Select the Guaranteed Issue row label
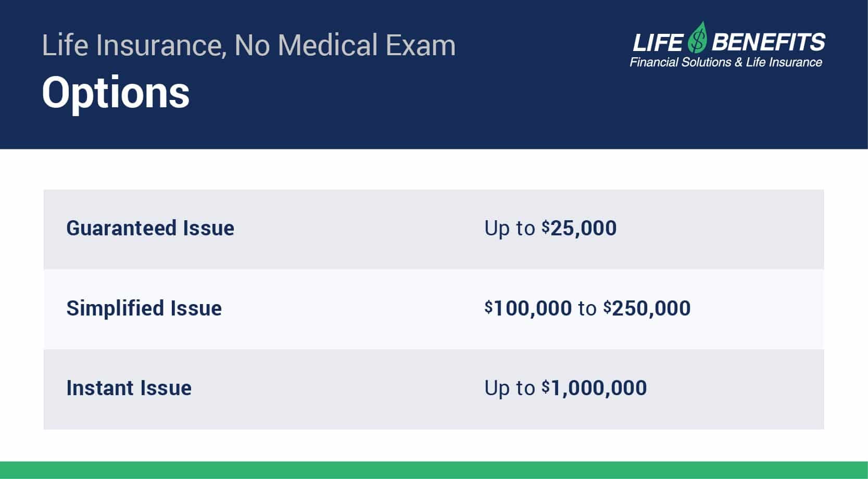 click(x=150, y=229)
